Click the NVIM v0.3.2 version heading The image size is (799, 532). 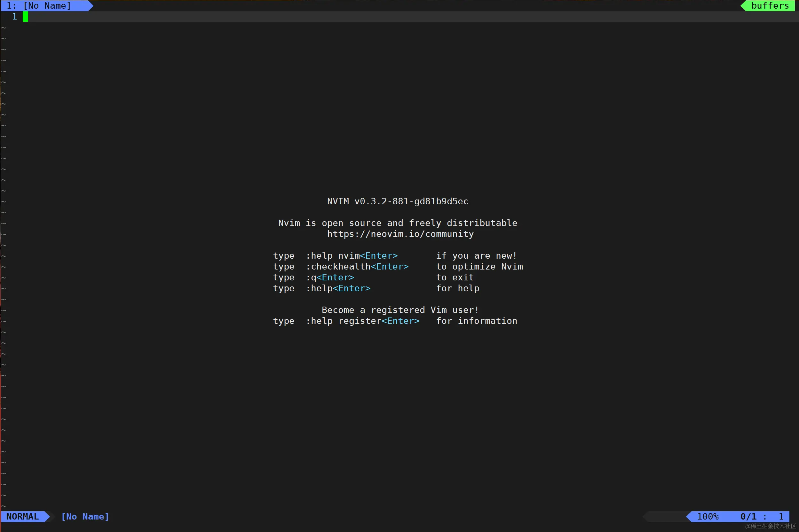pos(398,201)
